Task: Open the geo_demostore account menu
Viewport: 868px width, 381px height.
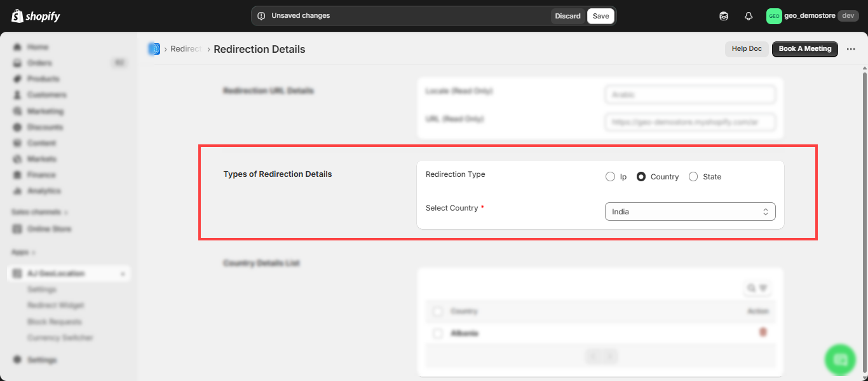Action: pyautogui.click(x=812, y=16)
